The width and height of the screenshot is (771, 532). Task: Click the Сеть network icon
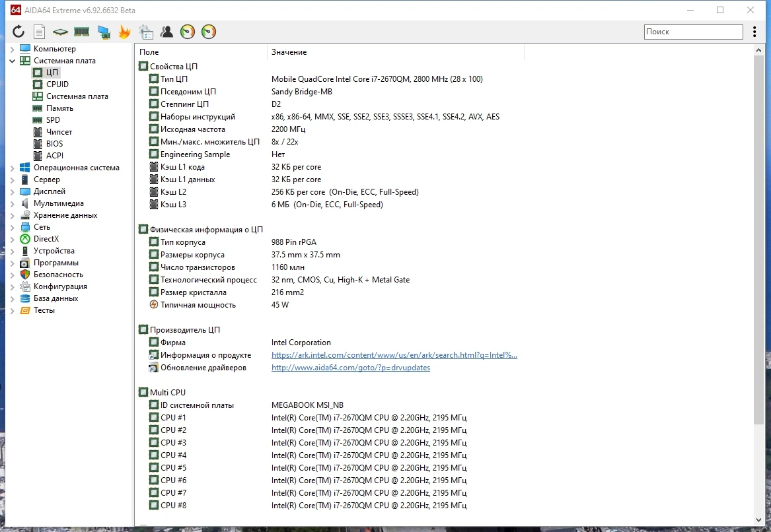[25, 227]
